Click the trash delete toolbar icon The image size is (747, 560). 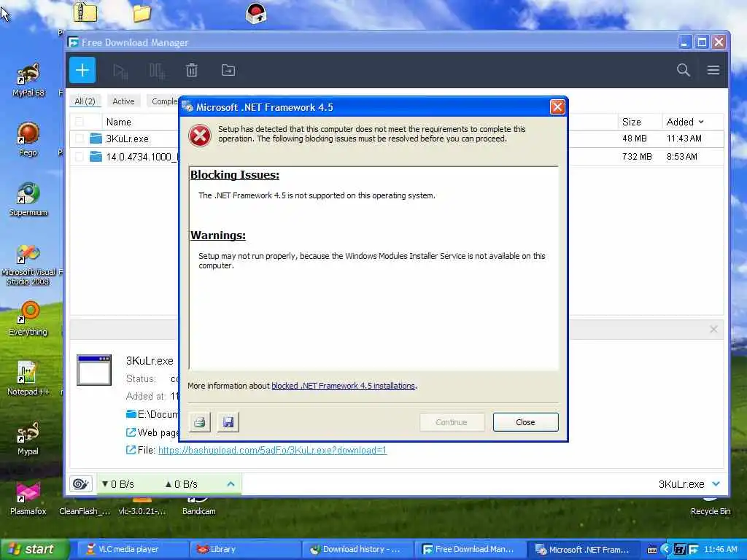192,71
